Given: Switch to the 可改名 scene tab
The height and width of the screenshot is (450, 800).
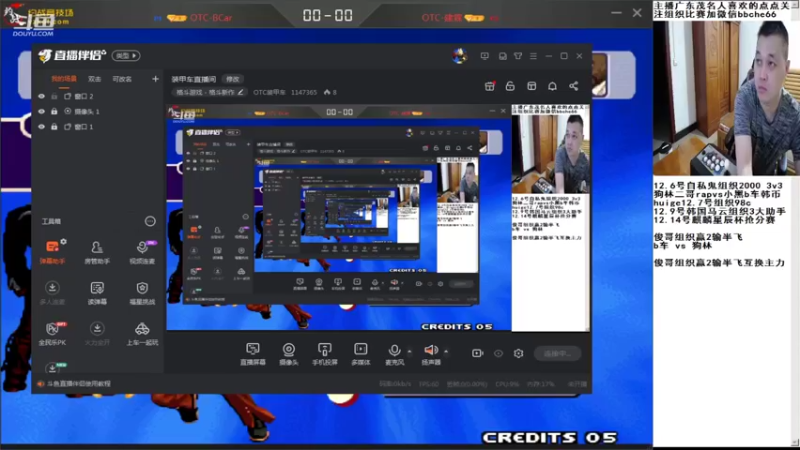Looking at the screenshot, I should pos(122,79).
